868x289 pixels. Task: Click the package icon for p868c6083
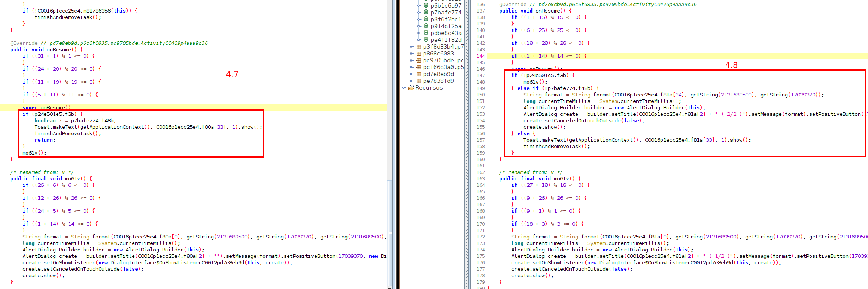(419, 54)
